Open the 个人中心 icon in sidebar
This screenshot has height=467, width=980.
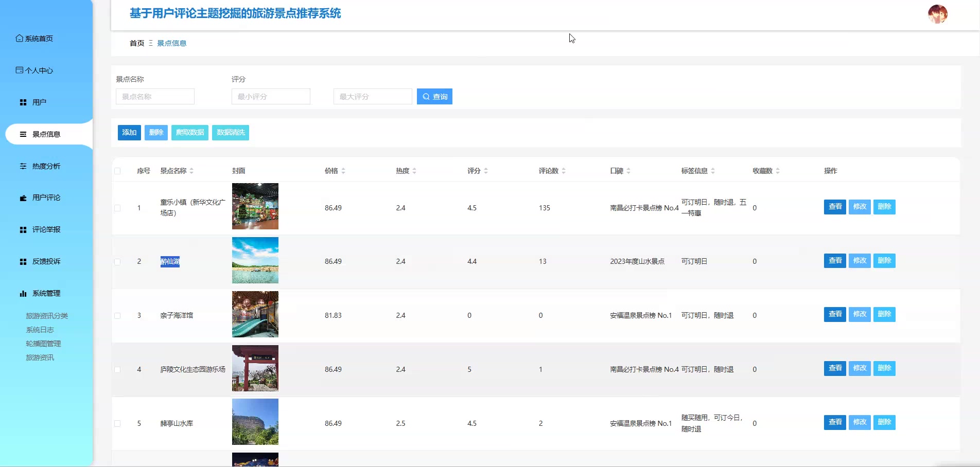pos(20,70)
